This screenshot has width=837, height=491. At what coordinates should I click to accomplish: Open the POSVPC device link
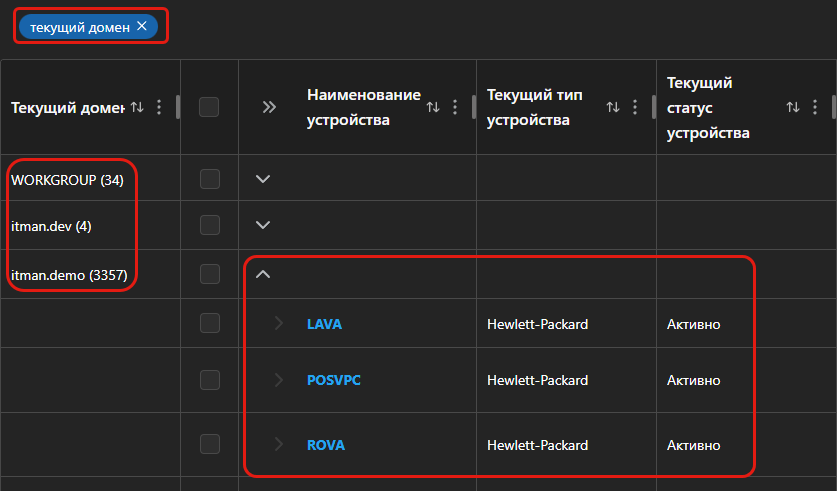[331, 380]
